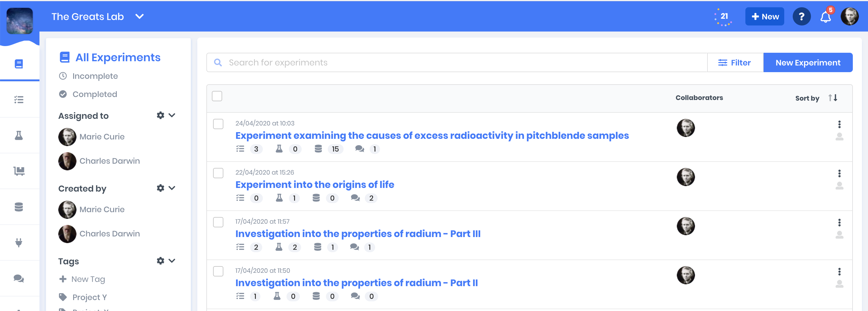Tick the select-all experiments checkbox
Image resolution: width=868 pixels, height=311 pixels.
point(217,96)
